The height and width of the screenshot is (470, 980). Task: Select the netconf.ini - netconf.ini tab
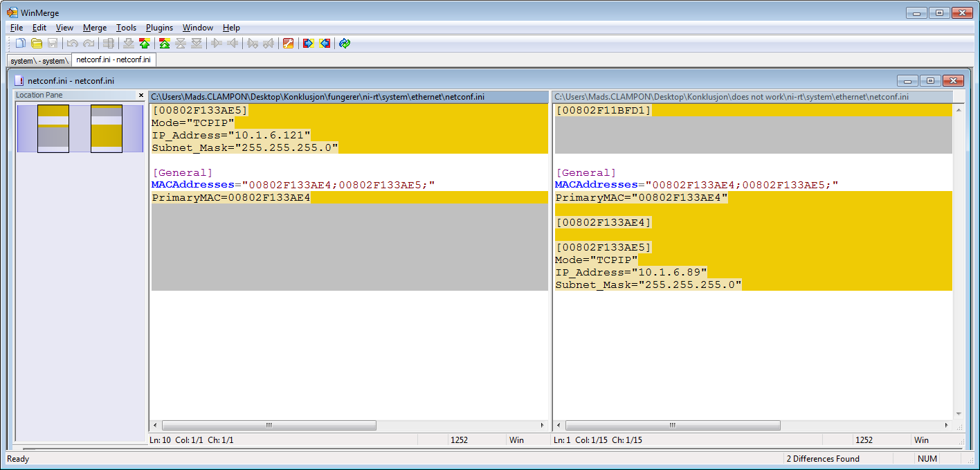pos(114,60)
